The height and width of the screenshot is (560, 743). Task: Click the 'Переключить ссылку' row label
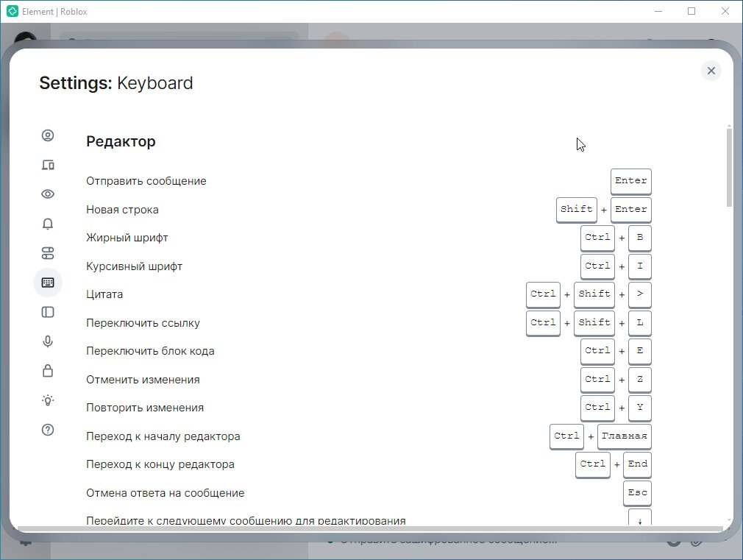click(143, 323)
